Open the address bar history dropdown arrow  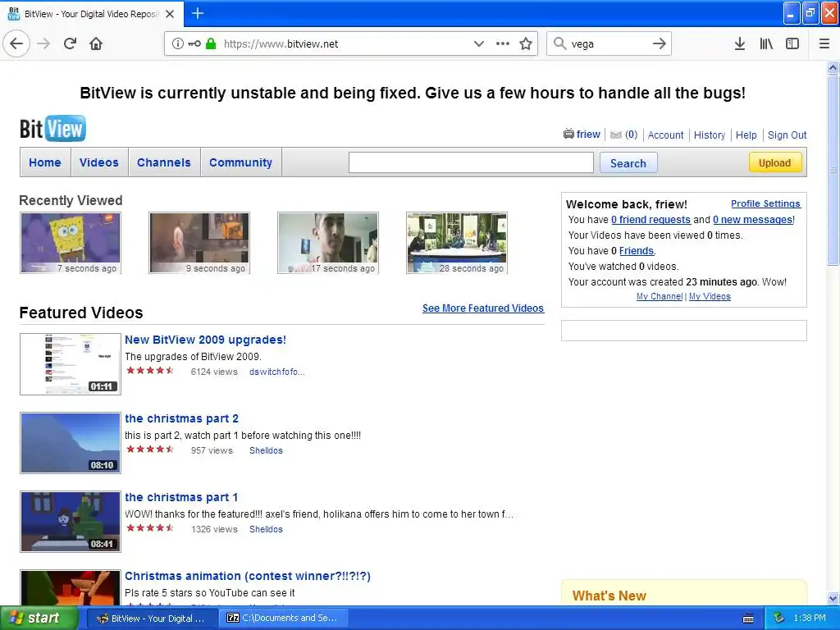coord(479,44)
